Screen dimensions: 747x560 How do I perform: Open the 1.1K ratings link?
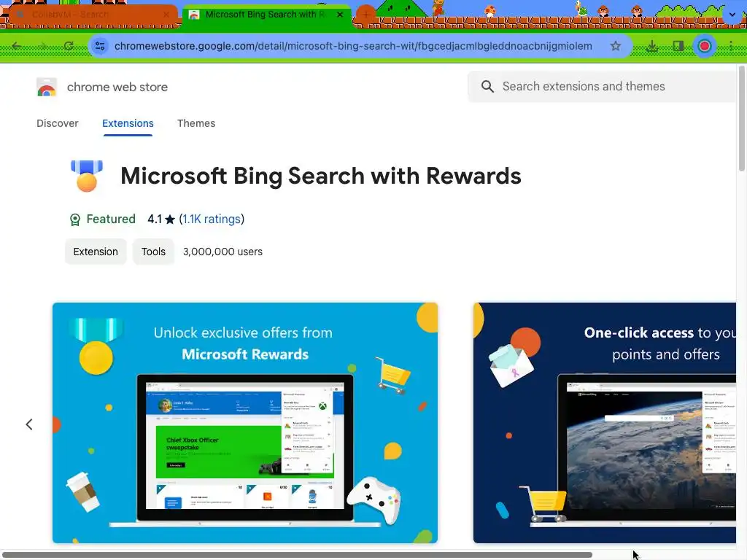pyautogui.click(x=212, y=219)
